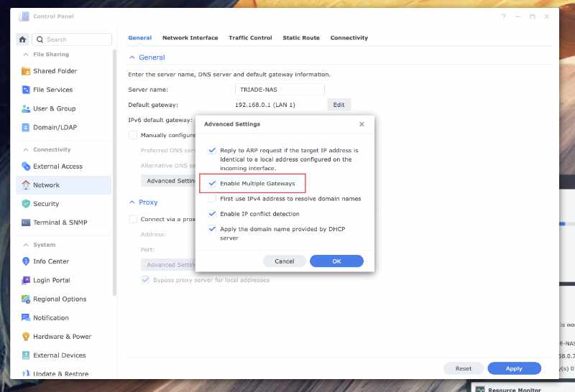The height and width of the screenshot is (392, 575).
Task: Open External Devices icon
Action: 26,355
